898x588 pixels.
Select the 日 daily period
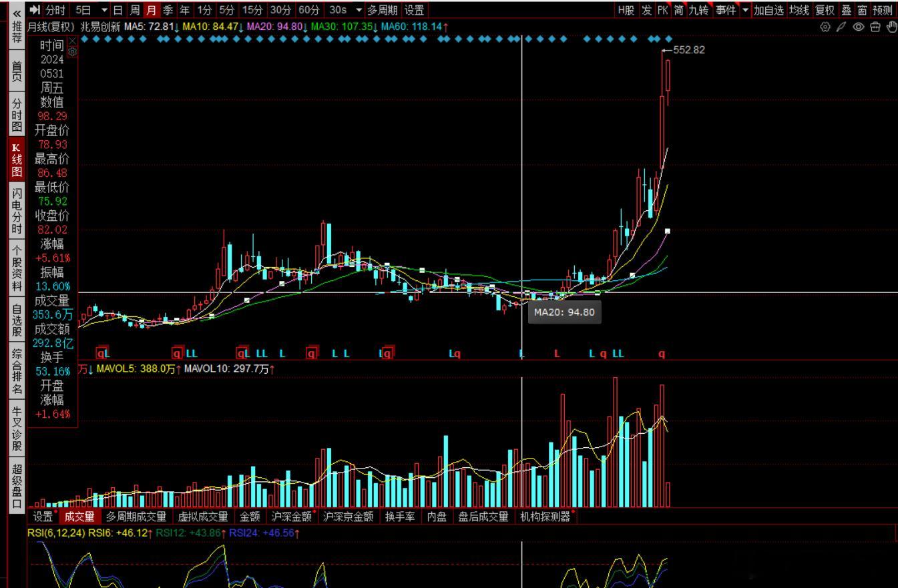click(118, 10)
